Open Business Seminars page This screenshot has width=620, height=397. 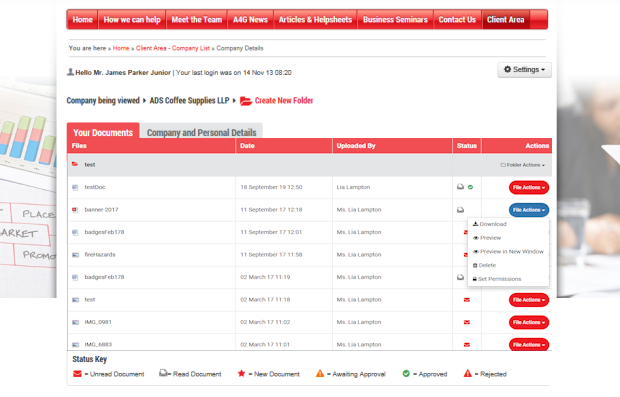pyautogui.click(x=395, y=20)
